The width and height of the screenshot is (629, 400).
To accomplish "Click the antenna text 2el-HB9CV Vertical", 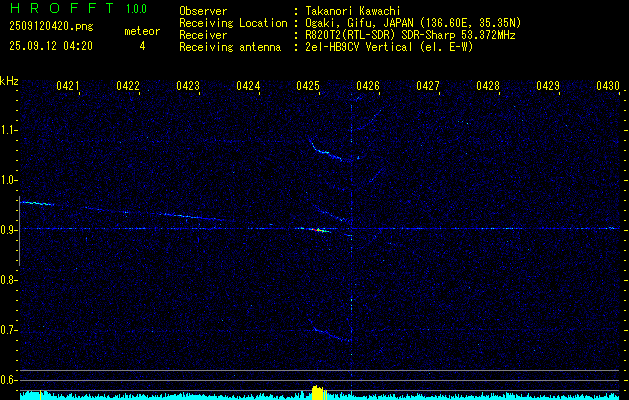I will pyautogui.click(x=358, y=47).
